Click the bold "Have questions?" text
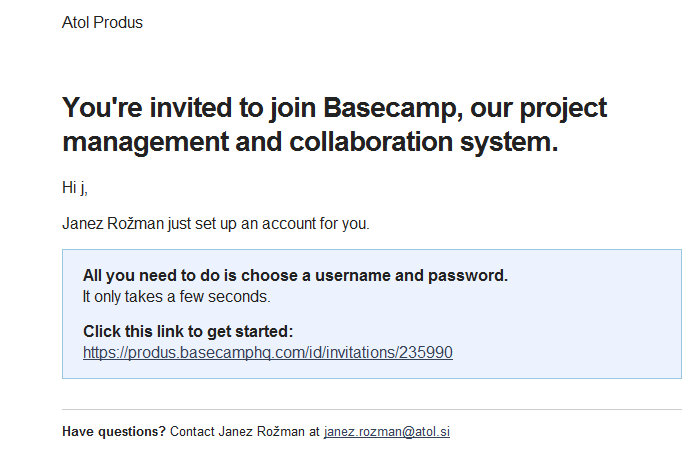This screenshot has height=456, width=685. (114, 432)
